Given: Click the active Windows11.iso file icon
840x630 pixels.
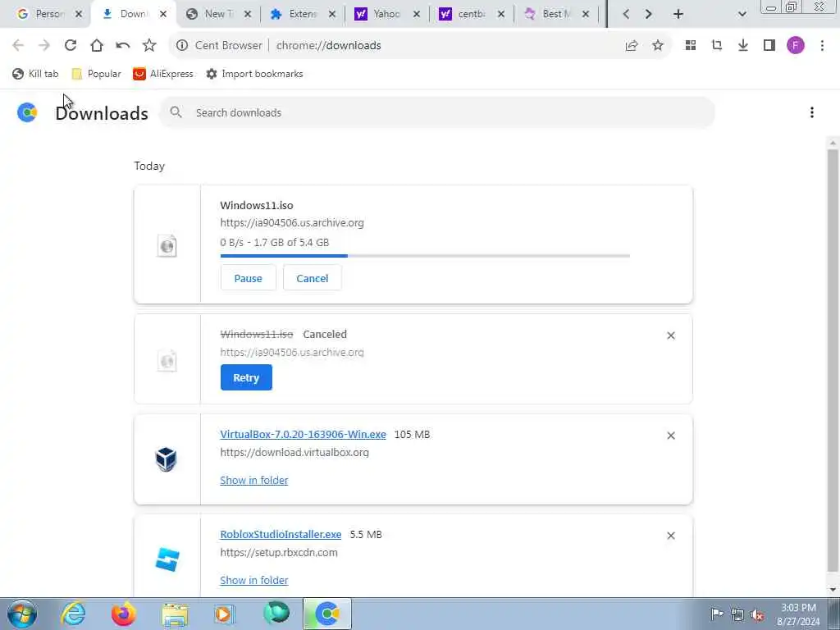Looking at the screenshot, I should coord(167,246).
